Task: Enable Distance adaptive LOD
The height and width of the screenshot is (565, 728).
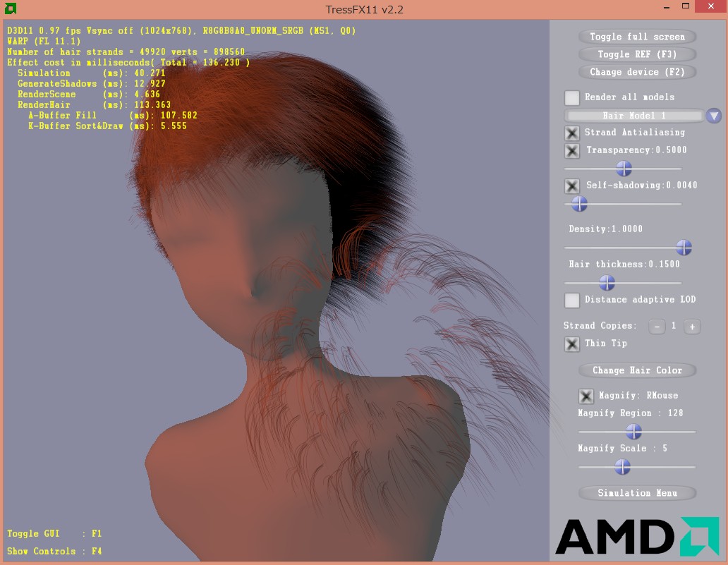Action: (572, 300)
